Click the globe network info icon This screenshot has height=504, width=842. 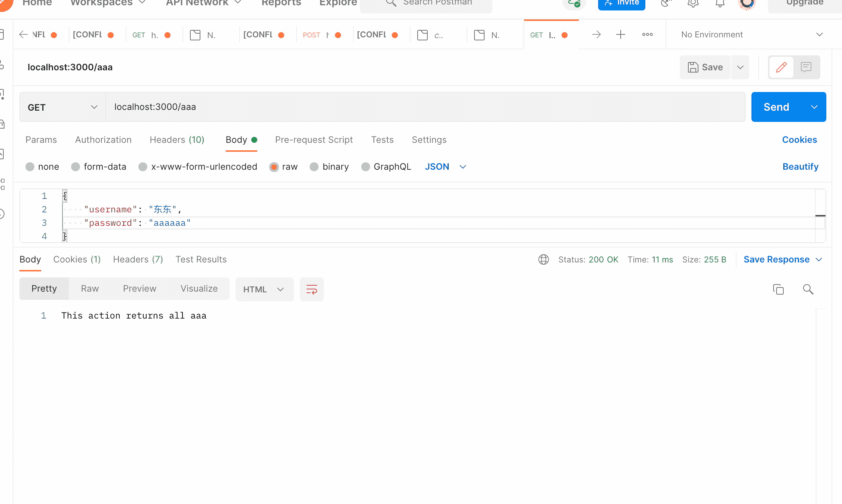544,259
